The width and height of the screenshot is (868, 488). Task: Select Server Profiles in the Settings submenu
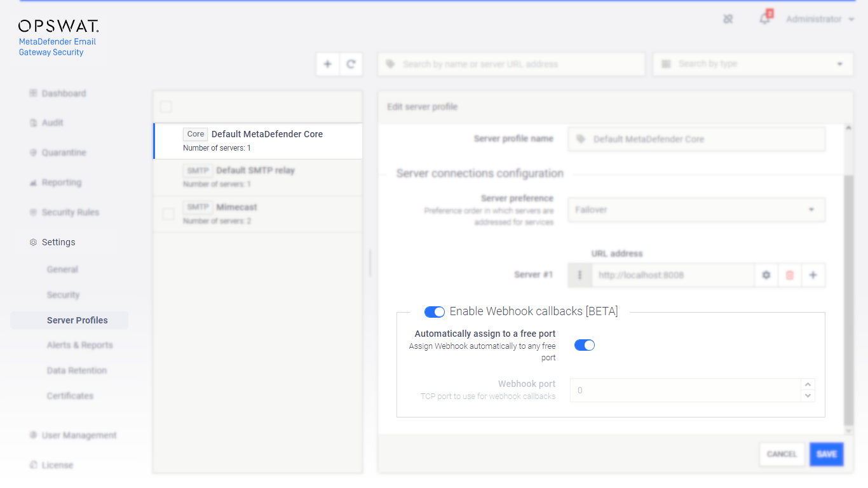[69, 320]
